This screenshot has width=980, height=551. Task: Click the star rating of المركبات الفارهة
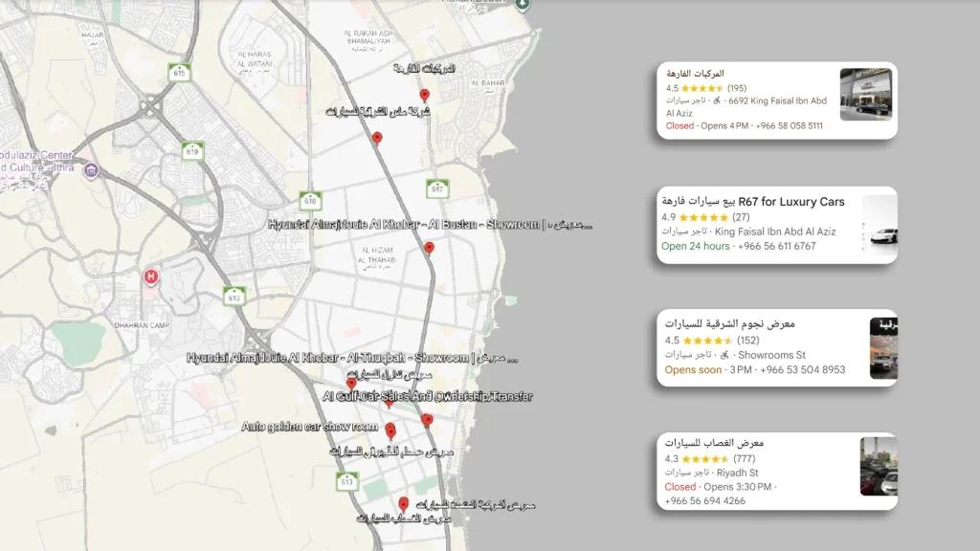click(702, 88)
